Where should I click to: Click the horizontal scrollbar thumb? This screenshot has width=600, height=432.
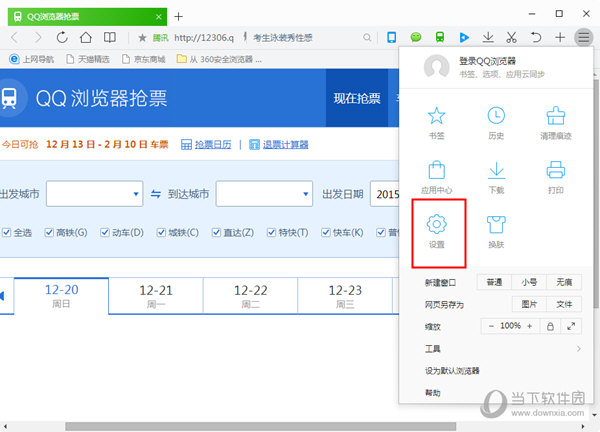(260, 426)
